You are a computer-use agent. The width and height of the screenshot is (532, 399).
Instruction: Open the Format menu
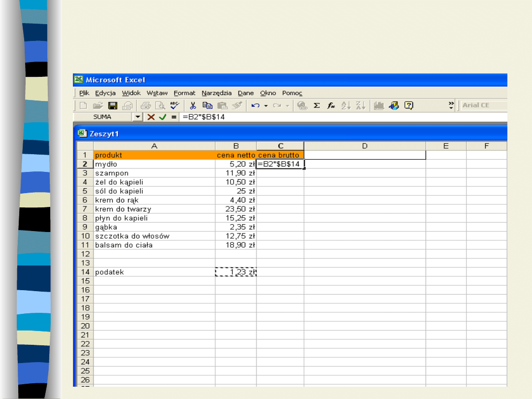184,93
